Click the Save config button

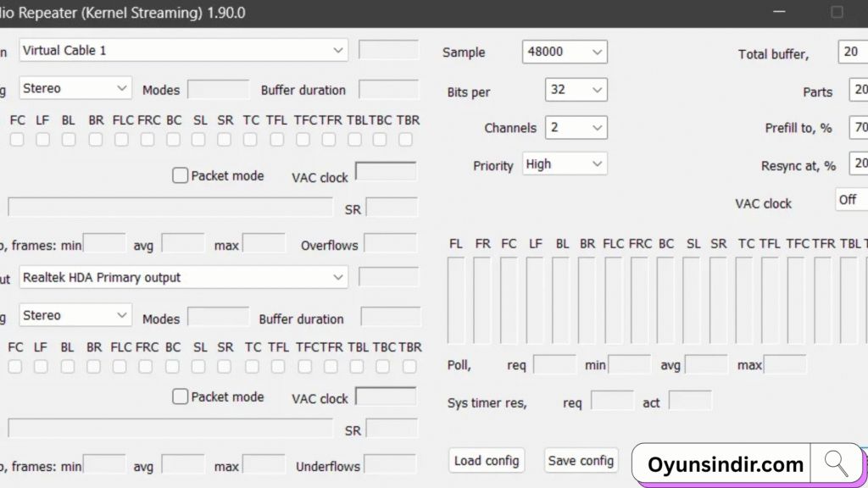(x=581, y=460)
